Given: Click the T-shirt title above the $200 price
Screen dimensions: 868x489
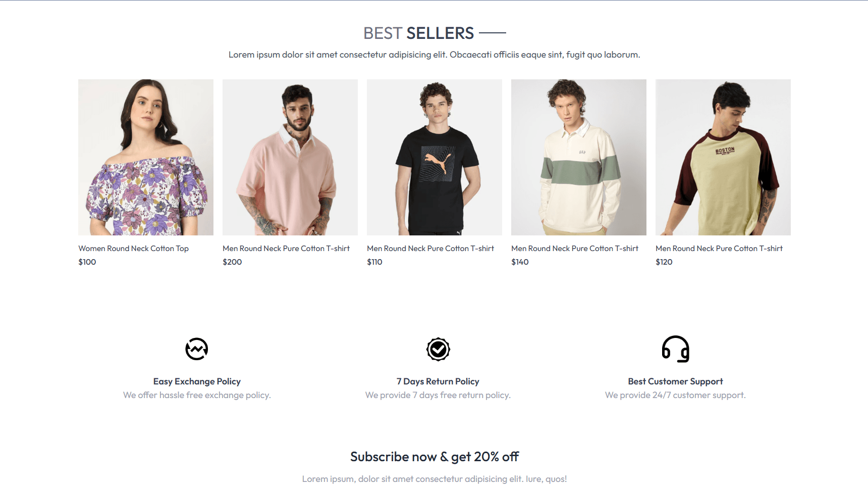Looking at the screenshot, I should pyautogui.click(x=286, y=249).
